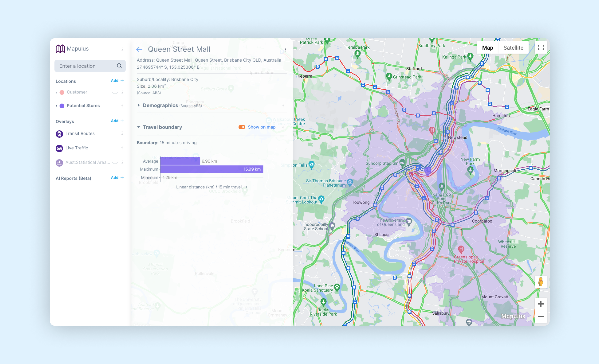Click the Mount Coot-Tha Summit Lookout marker
The image size is (599, 364).
point(321,200)
